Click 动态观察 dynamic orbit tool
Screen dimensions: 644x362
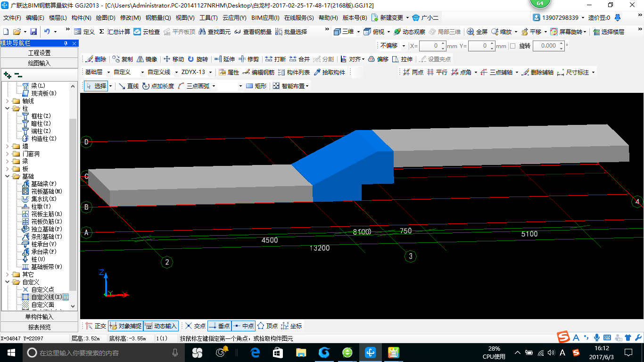coord(409,32)
